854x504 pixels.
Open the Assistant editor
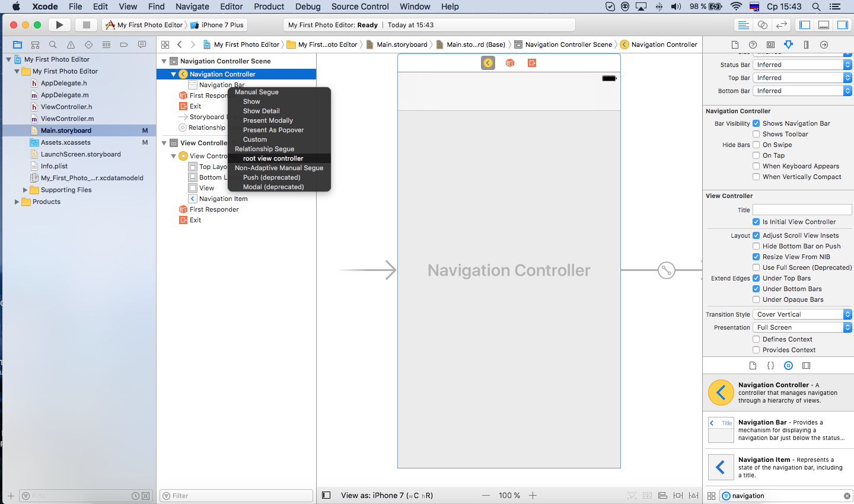click(x=763, y=25)
